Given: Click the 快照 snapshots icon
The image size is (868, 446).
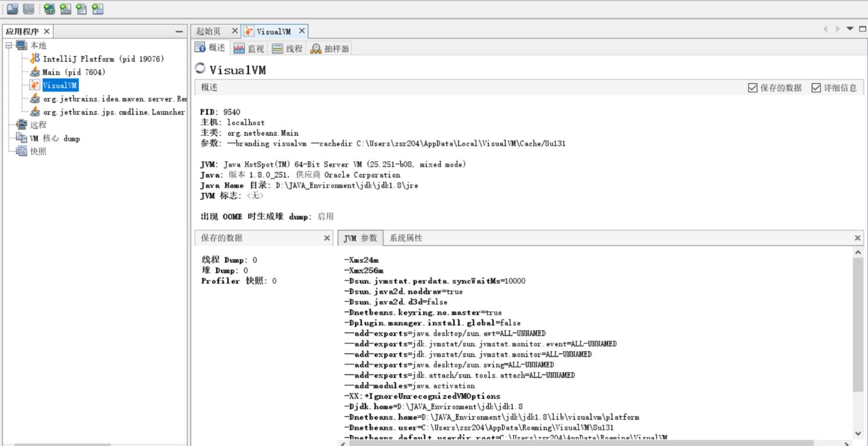Looking at the screenshot, I should point(21,151).
